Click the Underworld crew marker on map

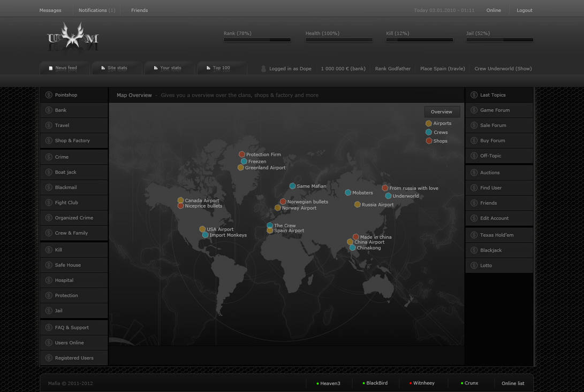[389, 196]
